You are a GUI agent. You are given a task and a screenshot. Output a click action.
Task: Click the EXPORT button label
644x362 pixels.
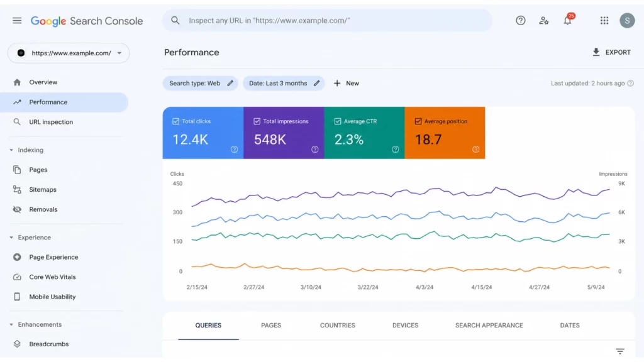[x=618, y=53]
